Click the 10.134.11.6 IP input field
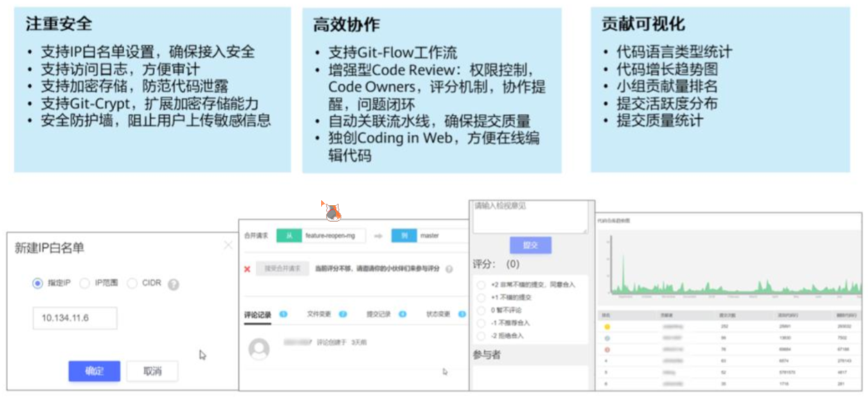Screen dimensions: 868x402 pos(74,317)
